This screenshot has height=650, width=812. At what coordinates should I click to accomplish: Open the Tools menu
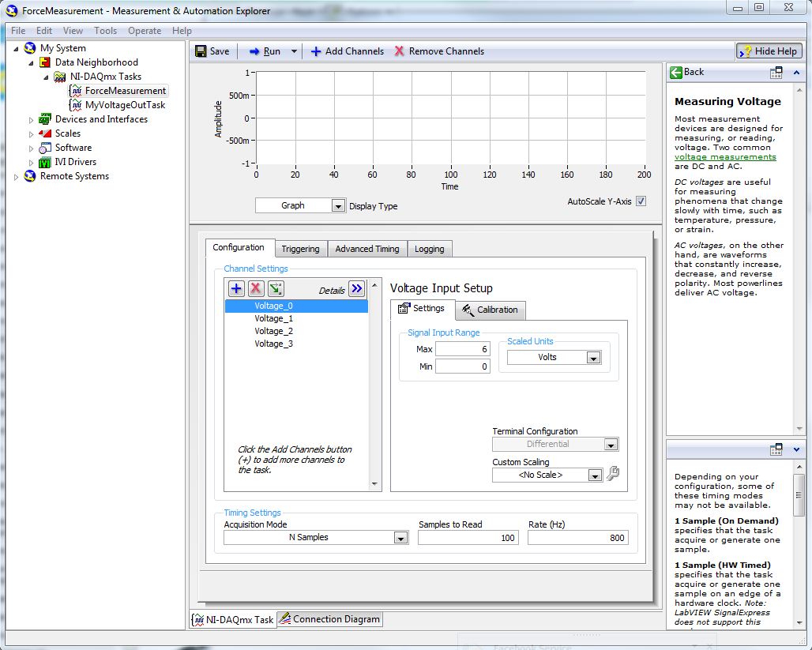105,31
